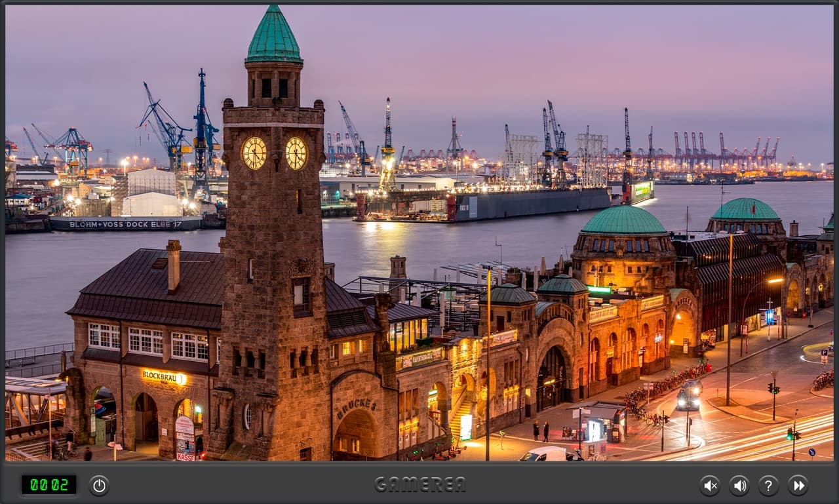Click the left clock face on tower
This screenshot has height=504, width=839.
pos(254,153)
